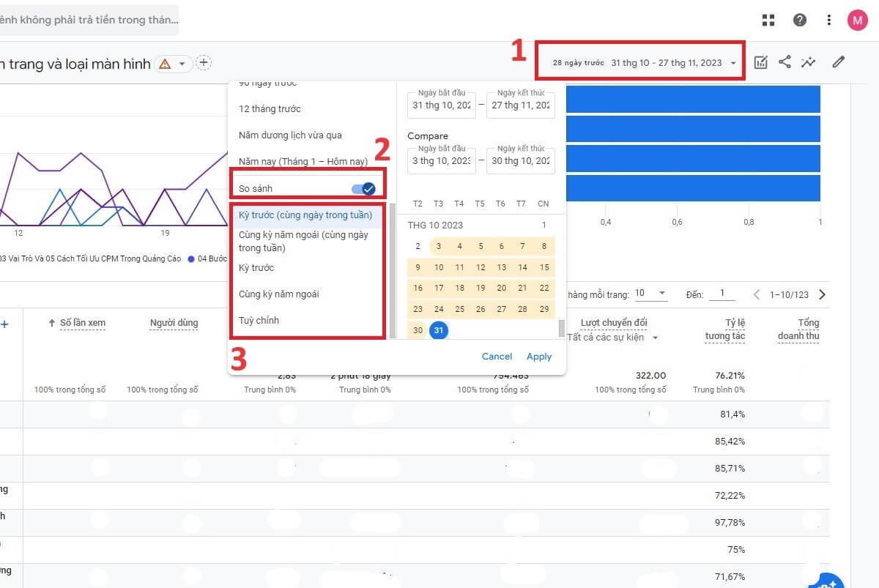Select Năm nay (Tháng 1 – Hôm nay)
This screenshot has width=879, height=588.
pyautogui.click(x=303, y=161)
